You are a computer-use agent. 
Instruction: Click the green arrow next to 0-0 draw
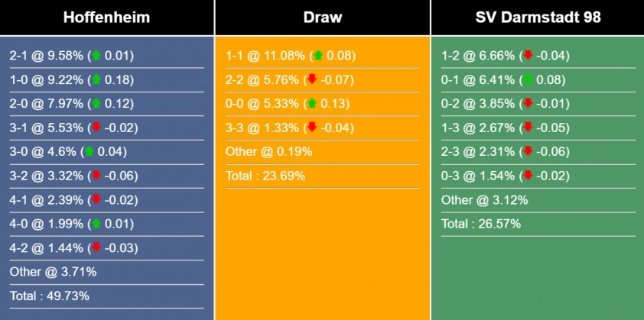[311, 104]
